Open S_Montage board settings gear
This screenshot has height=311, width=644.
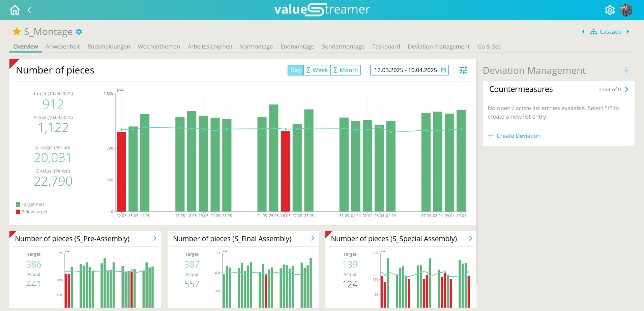(x=79, y=32)
